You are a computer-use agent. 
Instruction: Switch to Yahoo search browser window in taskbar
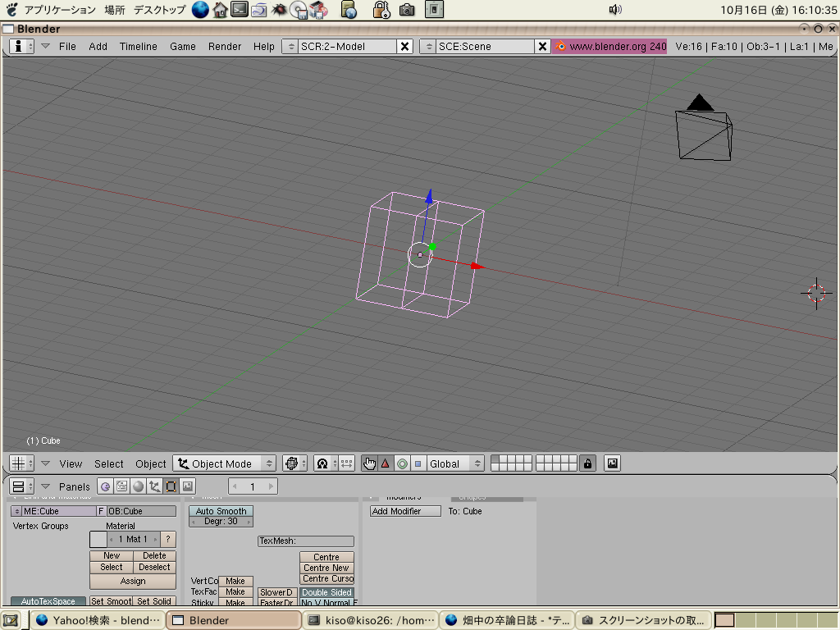[98, 620]
